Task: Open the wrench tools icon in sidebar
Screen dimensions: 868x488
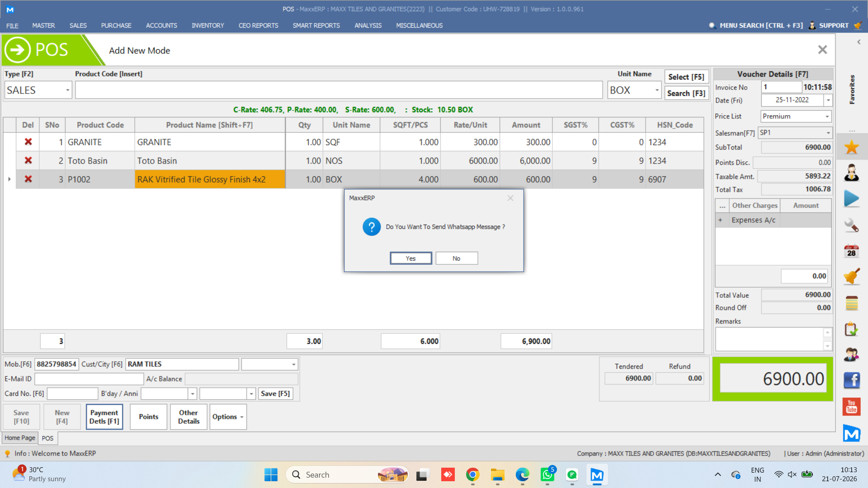Action: [851, 225]
